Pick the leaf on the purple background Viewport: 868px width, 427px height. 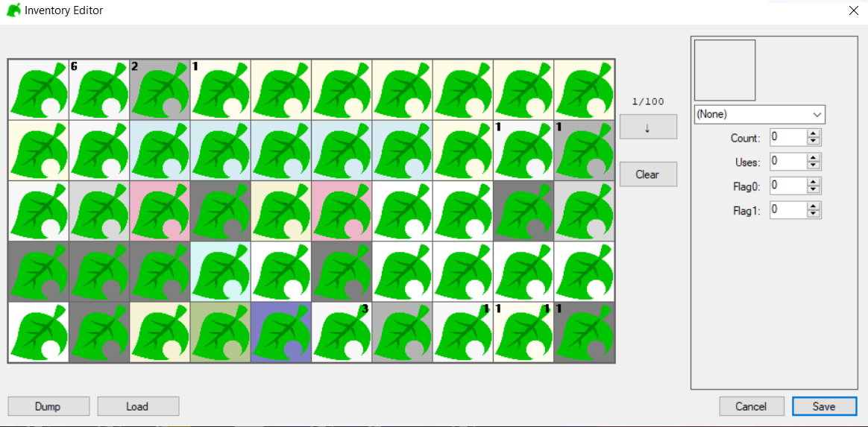tap(281, 332)
